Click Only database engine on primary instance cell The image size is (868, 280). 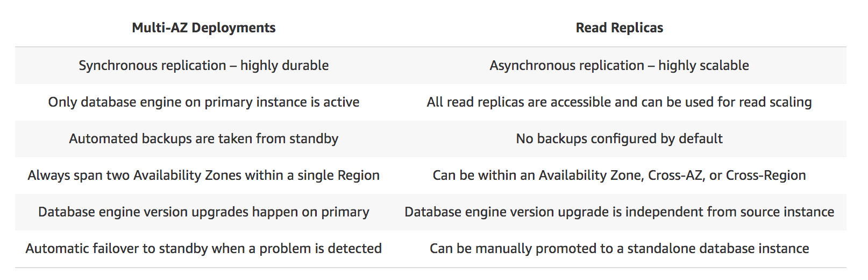(203, 102)
